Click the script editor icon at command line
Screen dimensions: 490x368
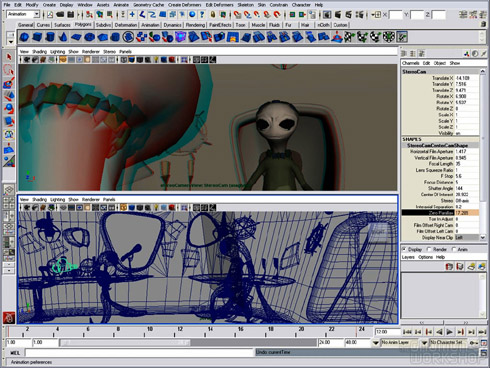pyautogui.click(x=484, y=353)
